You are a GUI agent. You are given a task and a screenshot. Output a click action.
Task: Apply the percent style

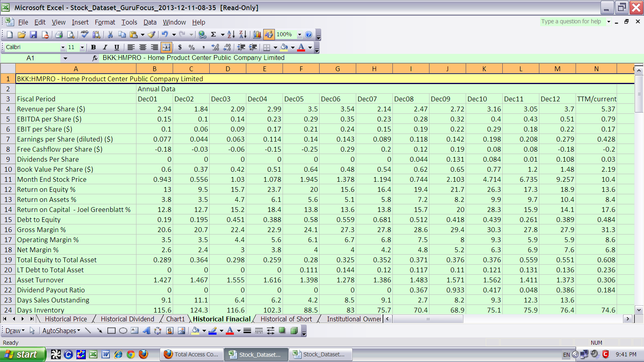[x=192, y=47]
